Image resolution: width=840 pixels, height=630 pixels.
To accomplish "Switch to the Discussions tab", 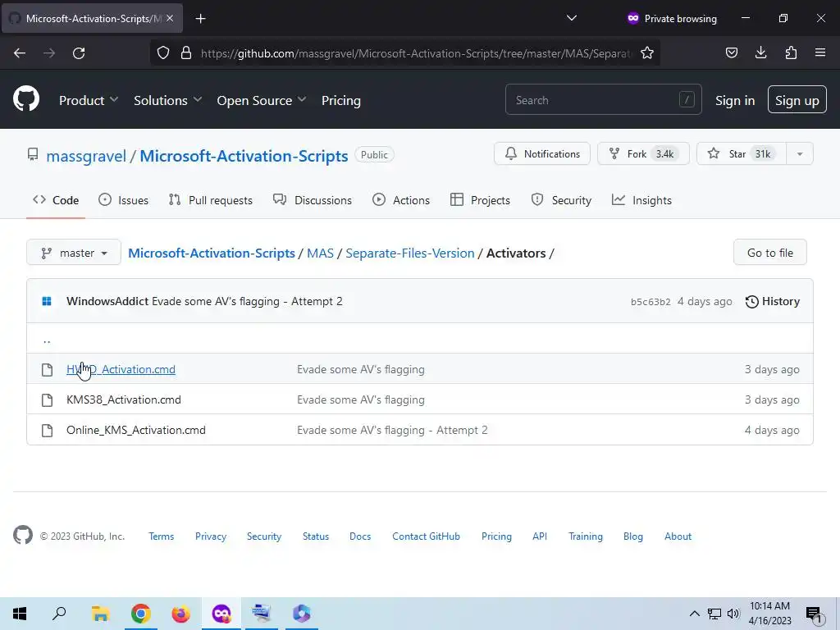I will (313, 200).
